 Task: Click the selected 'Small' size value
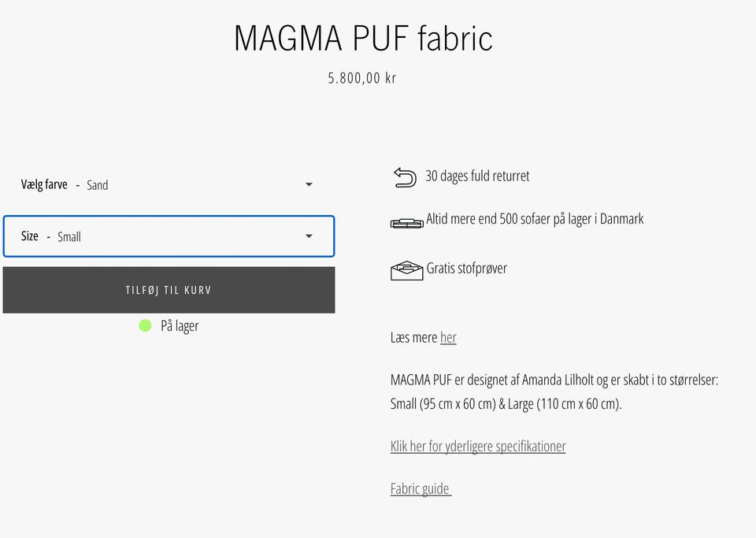pos(69,237)
